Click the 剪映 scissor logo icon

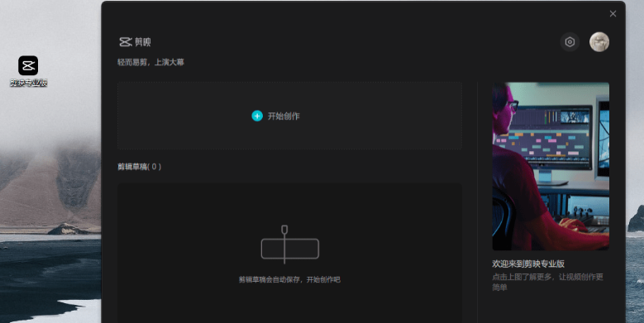coord(126,42)
